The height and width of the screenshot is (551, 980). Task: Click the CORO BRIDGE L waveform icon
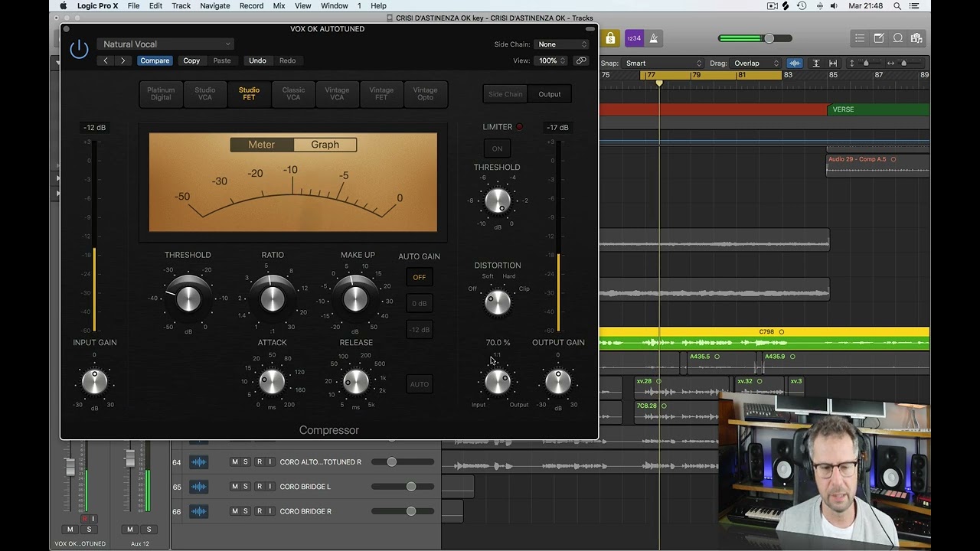(198, 487)
